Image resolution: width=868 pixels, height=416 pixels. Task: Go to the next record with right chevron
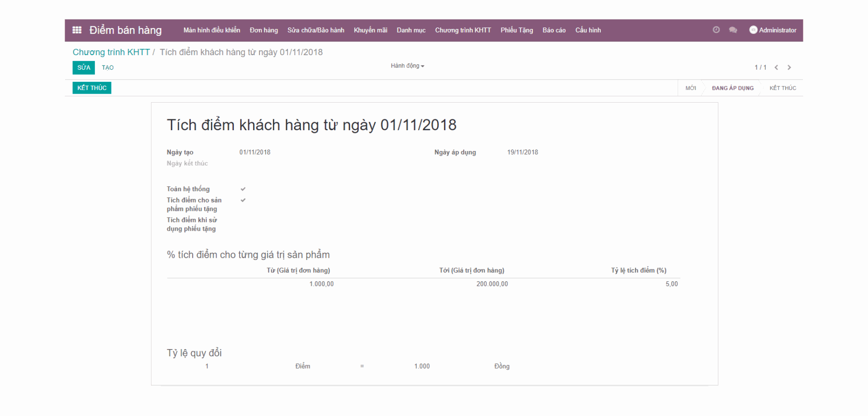click(x=789, y=67)
